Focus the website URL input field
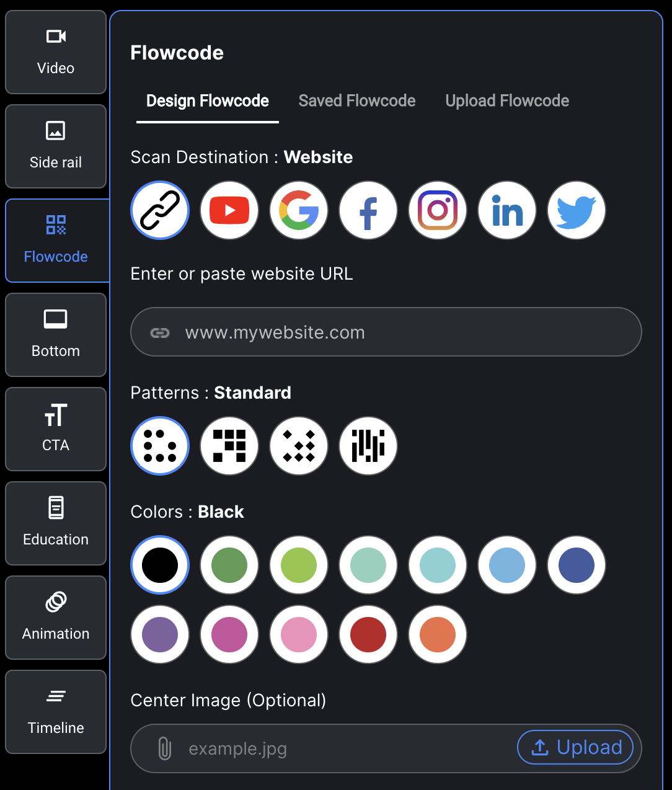The width and height of the screenshot is (672, 790). tap(386, 332)
